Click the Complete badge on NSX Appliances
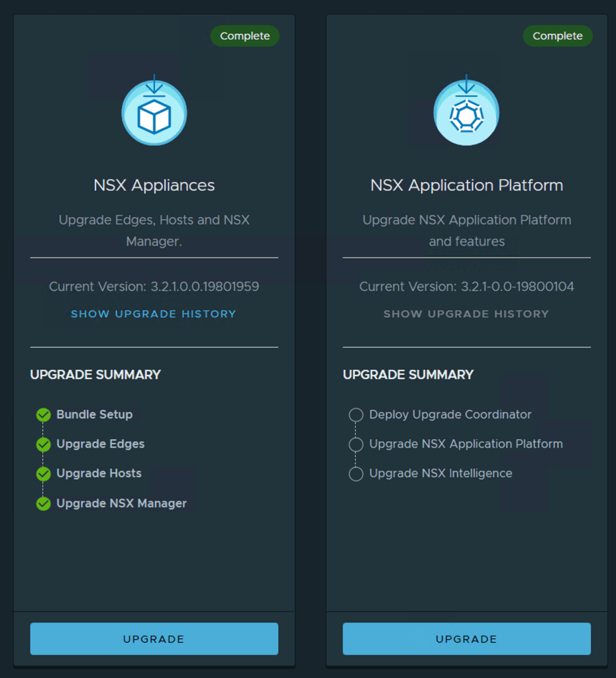 [245, 36]
